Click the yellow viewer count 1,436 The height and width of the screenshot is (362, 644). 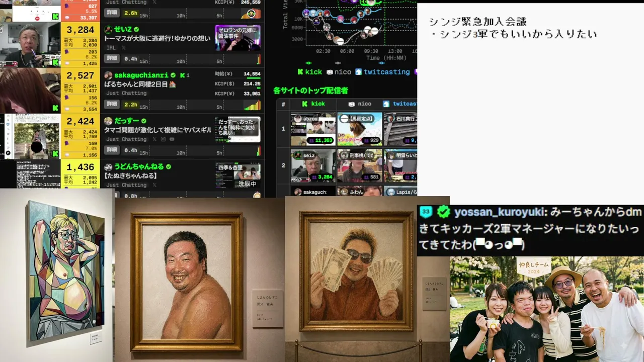coord(80,167)
